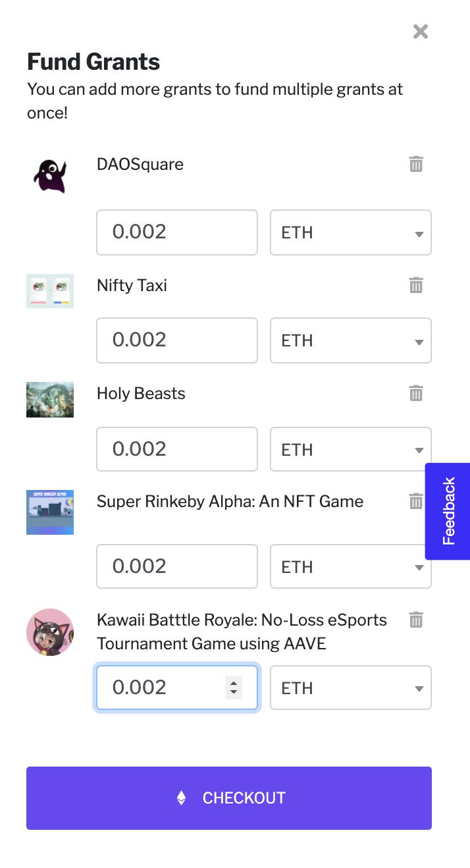Click the Super Rinkeby Alpha amount field
470x868 pixels.
coord(176,566)
